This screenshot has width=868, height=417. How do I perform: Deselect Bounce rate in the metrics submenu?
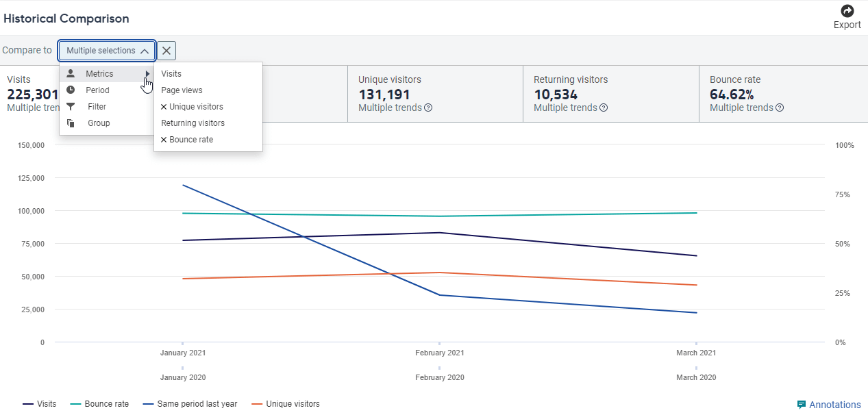[x=187, y=140]
